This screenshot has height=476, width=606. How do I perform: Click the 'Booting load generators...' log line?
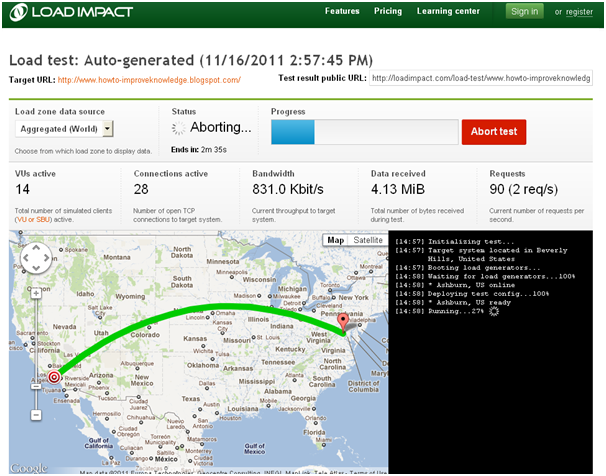468,268
